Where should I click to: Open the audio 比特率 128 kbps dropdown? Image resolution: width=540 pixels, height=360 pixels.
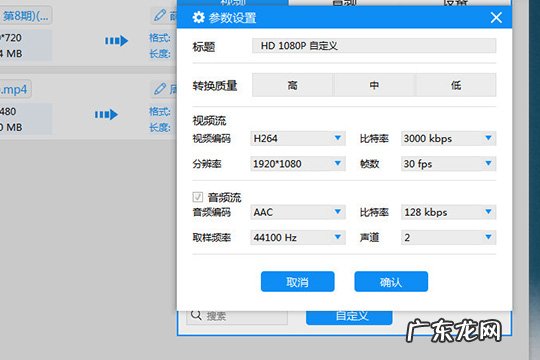(x=448, y=212)
